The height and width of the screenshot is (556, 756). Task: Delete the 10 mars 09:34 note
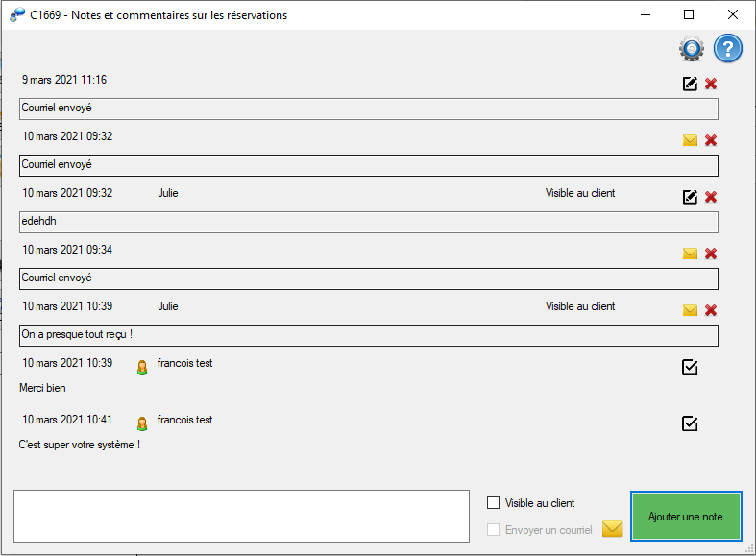point(711,254)
